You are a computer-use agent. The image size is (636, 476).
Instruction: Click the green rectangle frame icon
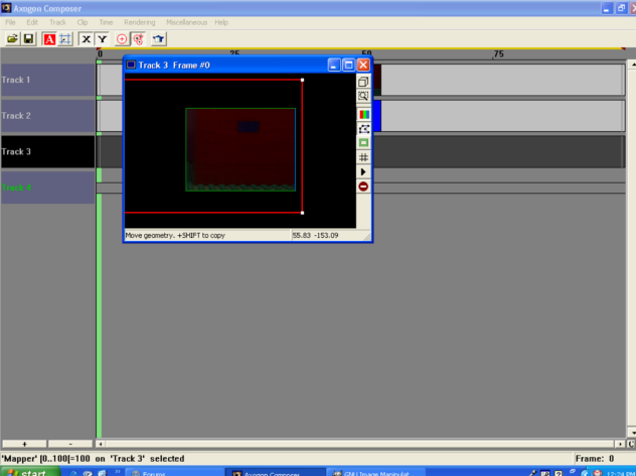coord(363,143)
